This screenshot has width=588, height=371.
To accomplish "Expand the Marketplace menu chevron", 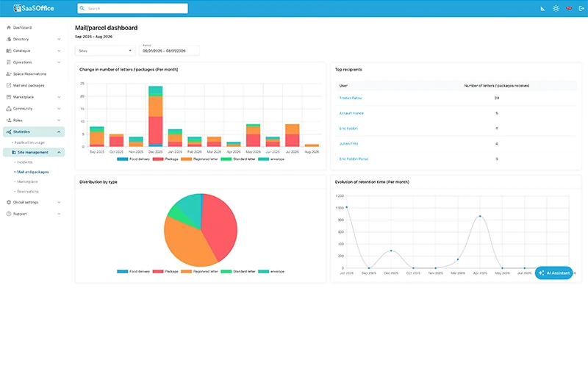I will 59,97.
